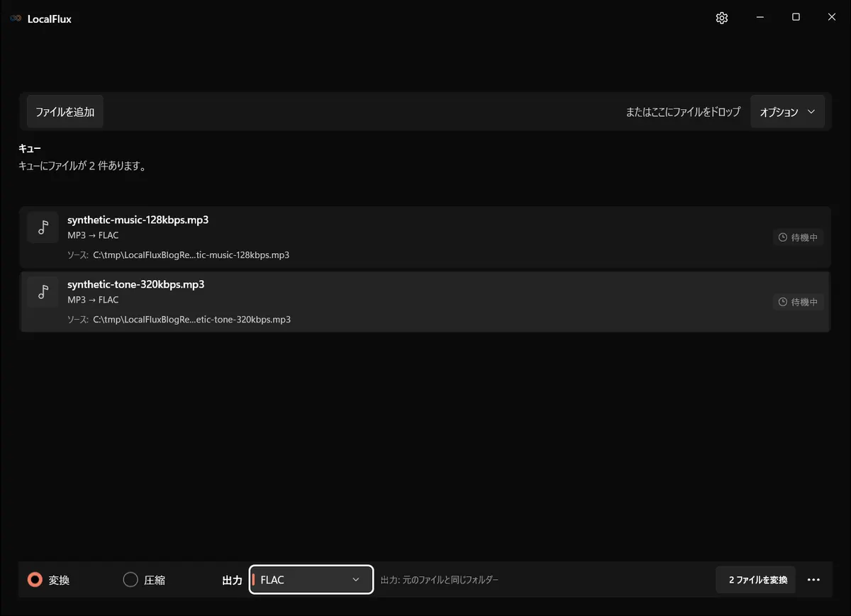This screenshot has width=851, height=616.
Task: Click the 待機中 status badge of synthetic-music-128kbps.mp3
Action: (x=799, y=237)
